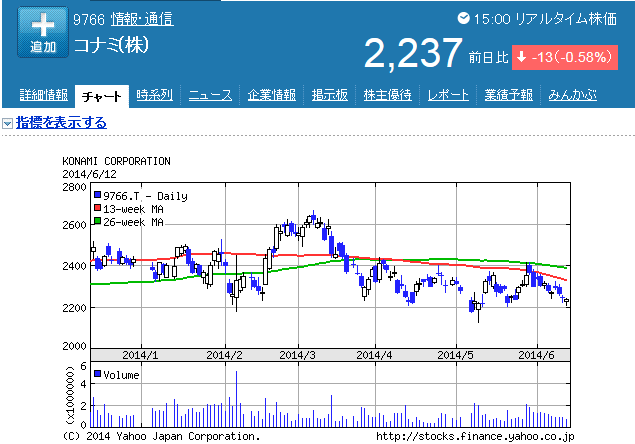
Task: Open the 情報・通信 sector link
Action: pos(143,19)
